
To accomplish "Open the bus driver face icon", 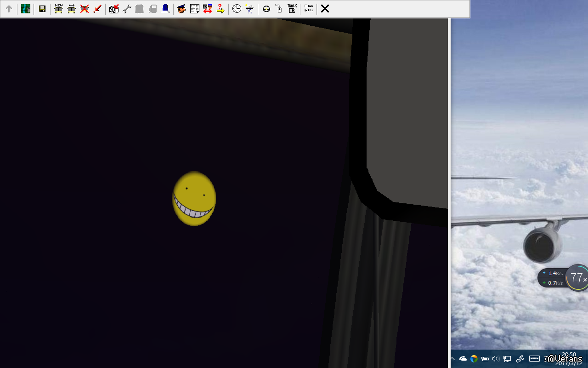I will (x=181, y=9).
